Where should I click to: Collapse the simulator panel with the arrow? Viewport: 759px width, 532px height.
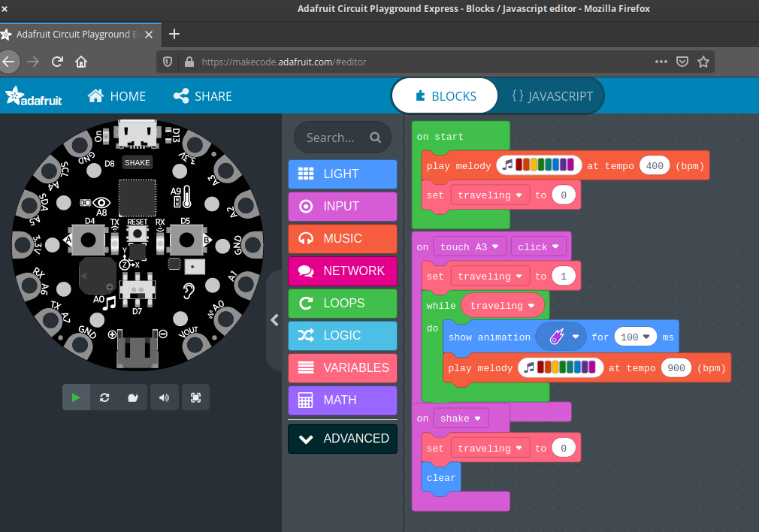click(274, 320)
